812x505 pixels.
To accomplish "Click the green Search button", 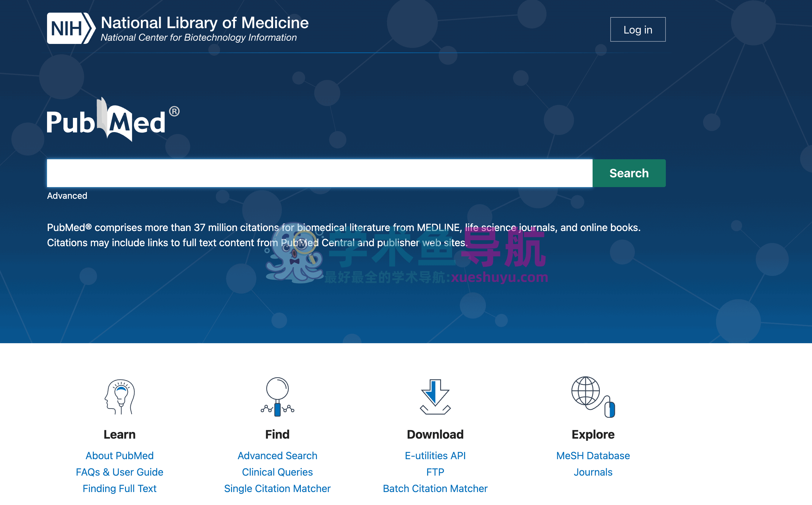I will [x=629, y=173].
